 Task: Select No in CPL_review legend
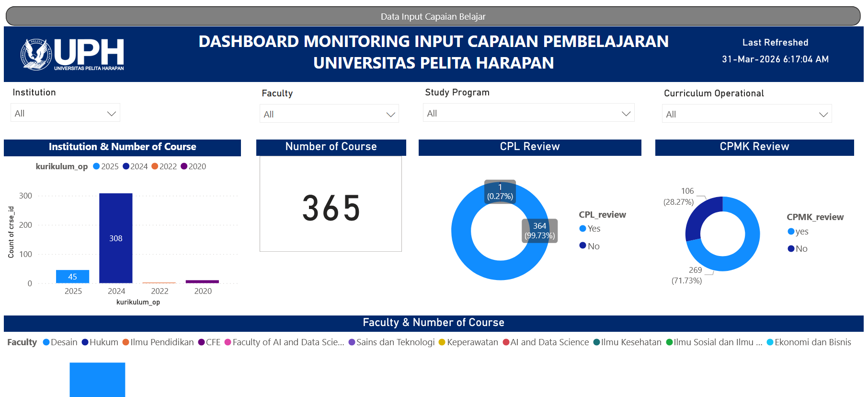[x=589, y=246]
